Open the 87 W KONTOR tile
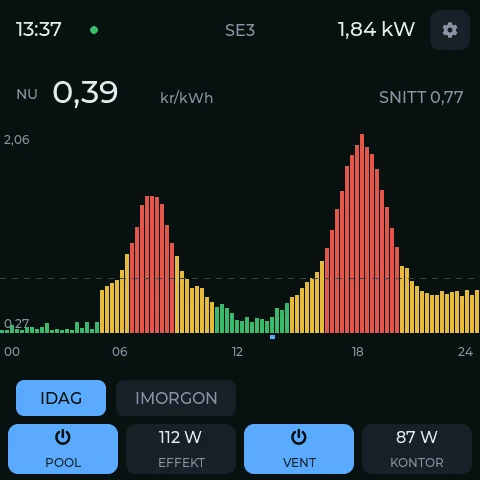 (x=417, y=449)
